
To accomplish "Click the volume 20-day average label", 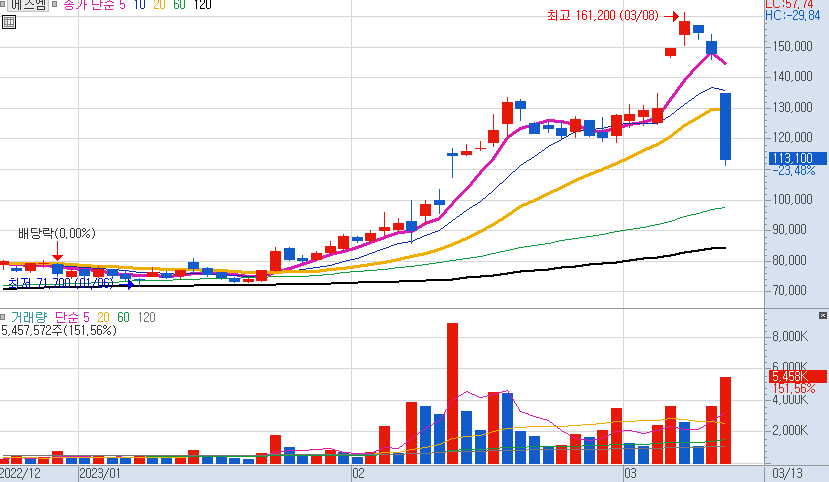I will click(x=103, y=317).
